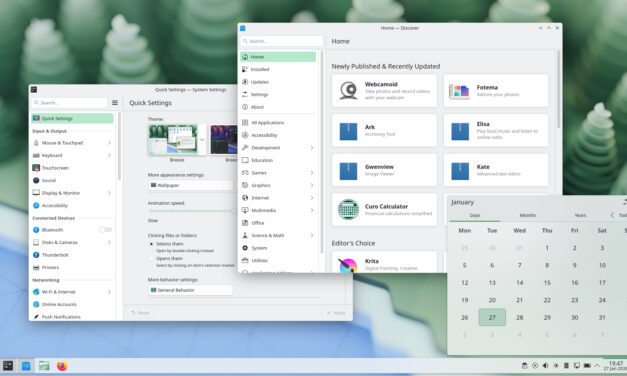Open the volume control in the system tray

[545, 366]
